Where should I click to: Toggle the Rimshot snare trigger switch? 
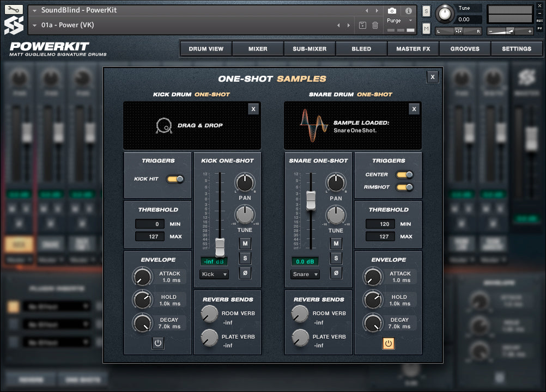coord(405,187)
